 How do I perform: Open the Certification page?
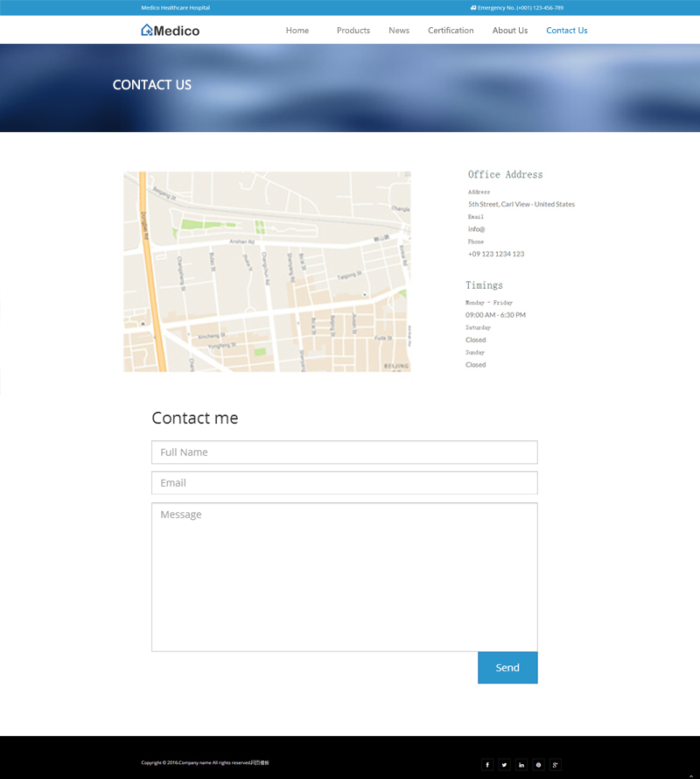click(451, 31)
